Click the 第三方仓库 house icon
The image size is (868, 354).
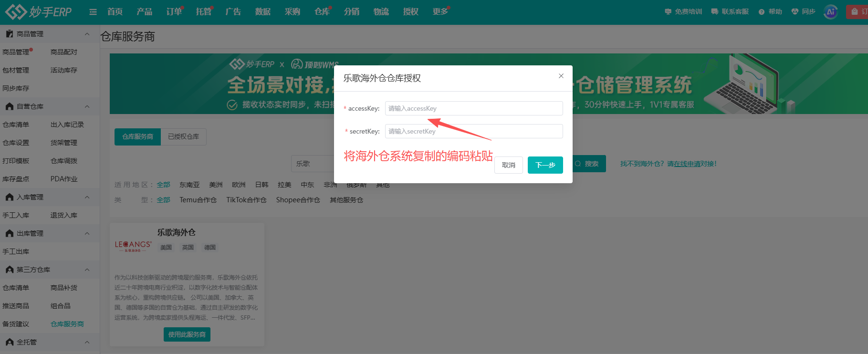[x=9, y=270]
